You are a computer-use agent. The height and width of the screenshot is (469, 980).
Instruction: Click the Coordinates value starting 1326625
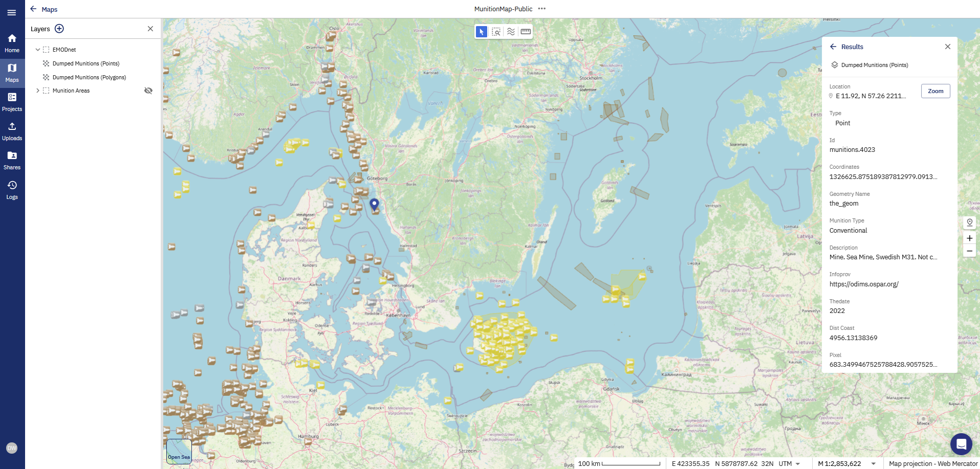[x=883, y=177]
